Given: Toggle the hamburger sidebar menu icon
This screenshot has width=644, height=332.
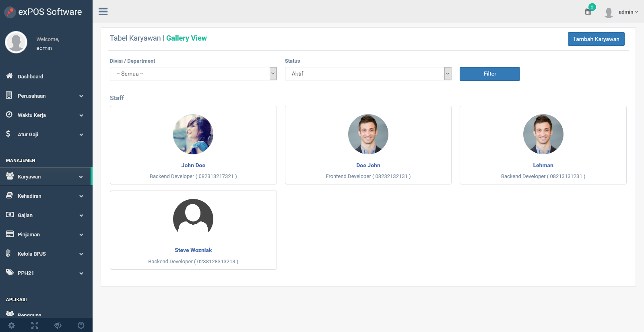Looking at the screenshot, I should click(x=103, y=12).
